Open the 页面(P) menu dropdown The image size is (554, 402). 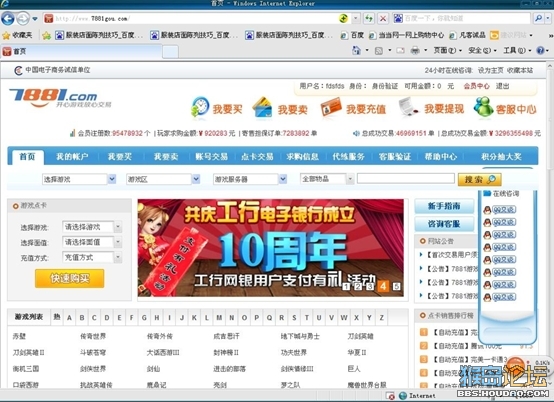[x=447, y=51]
